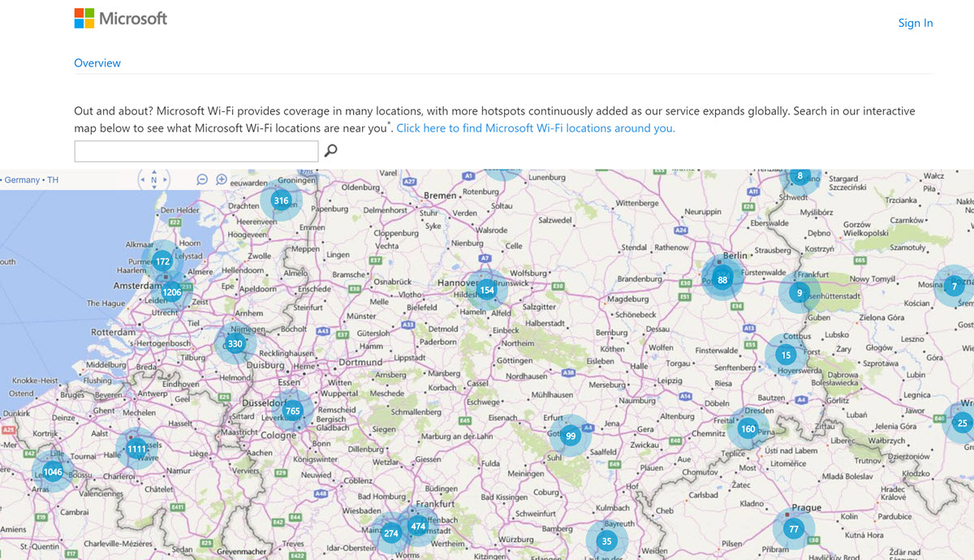This screenshot has width=974, height=560.
Task: Pan map right with compass arrow
Action: pos(166,179)
